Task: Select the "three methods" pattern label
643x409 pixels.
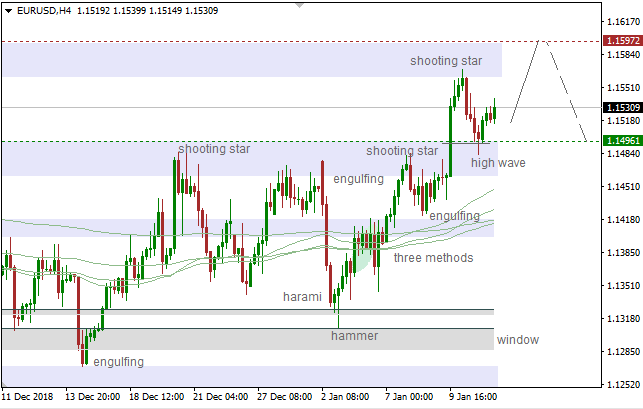Action: pyautogui.click(x=433, y=258)
